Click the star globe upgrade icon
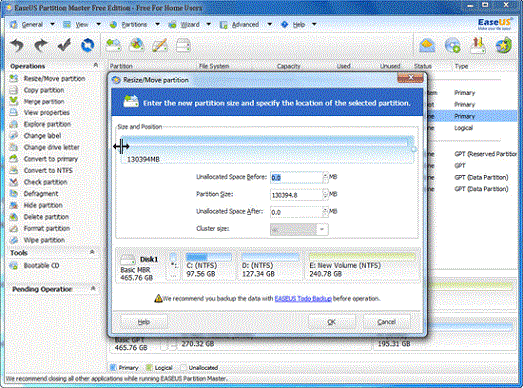This screenshot has width=523, height=388. [x=503, y=45]
